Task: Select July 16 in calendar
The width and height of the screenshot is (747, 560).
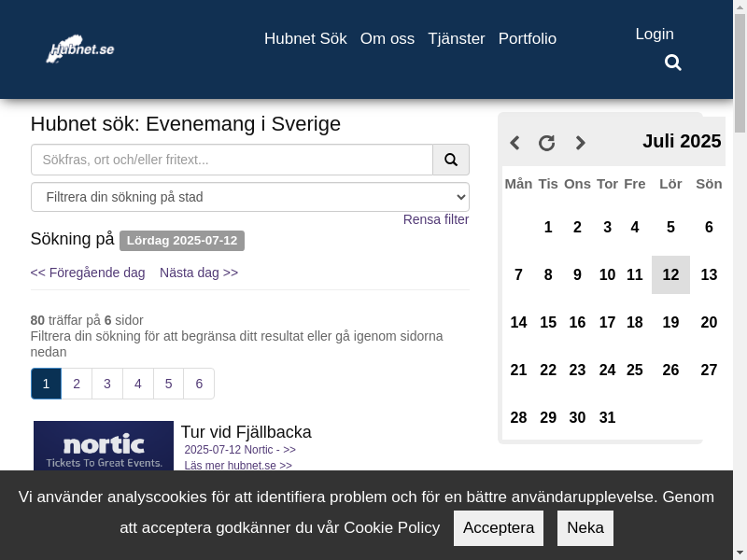Action: pos(577,322)
